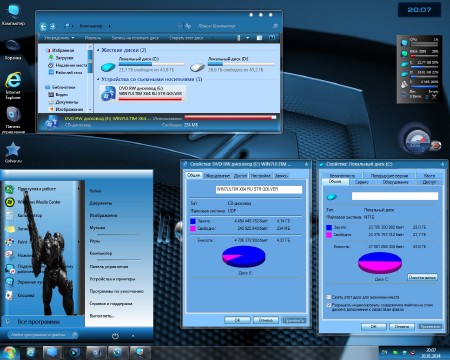This screenshot has width=450, height=360.
Task: Toggle allow file indexing checkbox
Action: click(328, 305)
